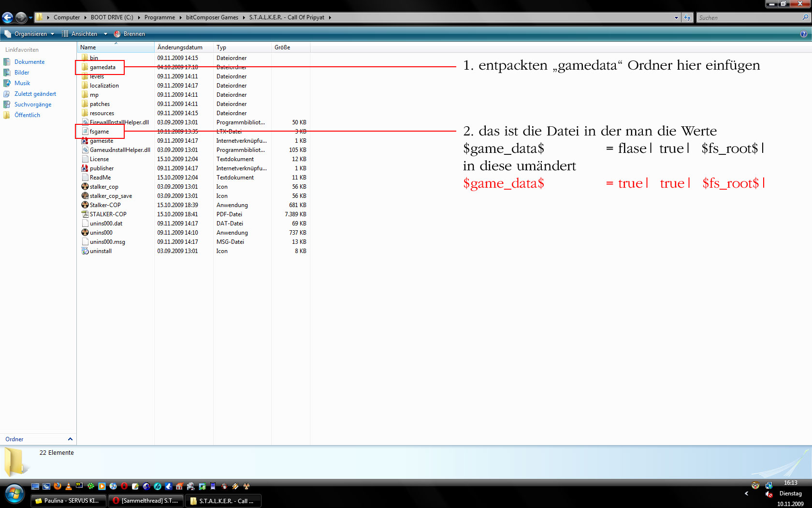This screenshot has height=508, width=812.
Task: Open Zuletzt geändert link
Action: pos(35,94)
